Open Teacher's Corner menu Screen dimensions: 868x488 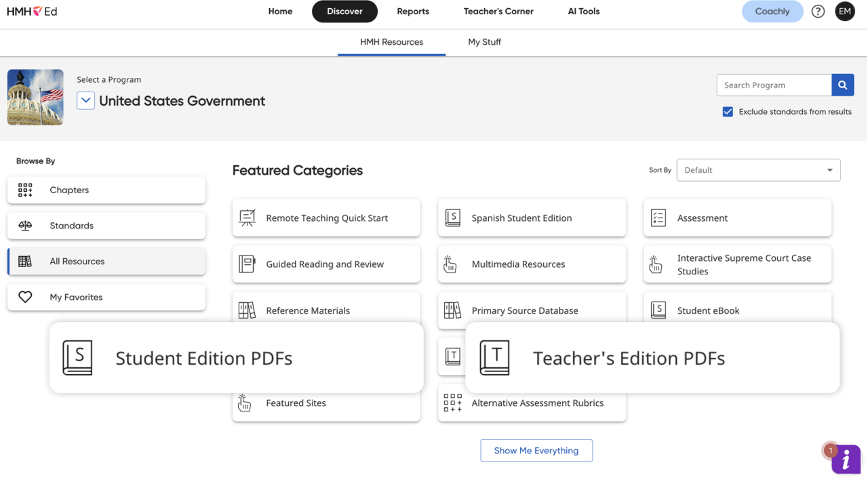point(498,12)
